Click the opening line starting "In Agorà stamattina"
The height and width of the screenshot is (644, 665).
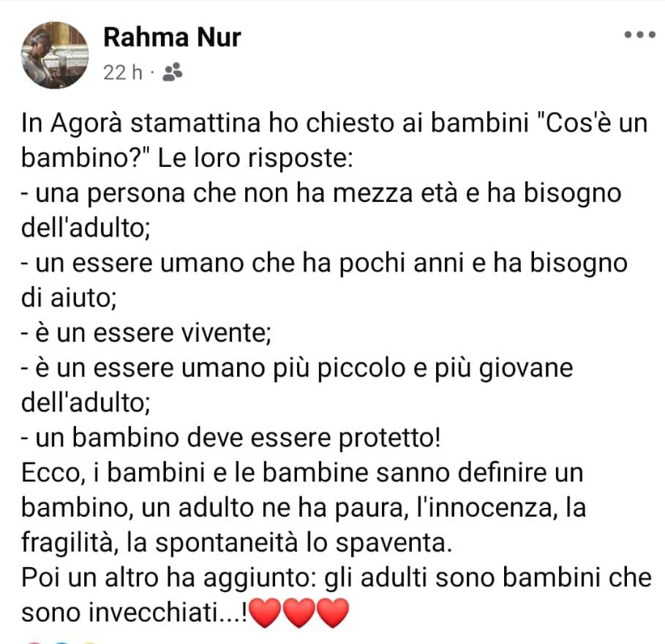click(334, 123)
